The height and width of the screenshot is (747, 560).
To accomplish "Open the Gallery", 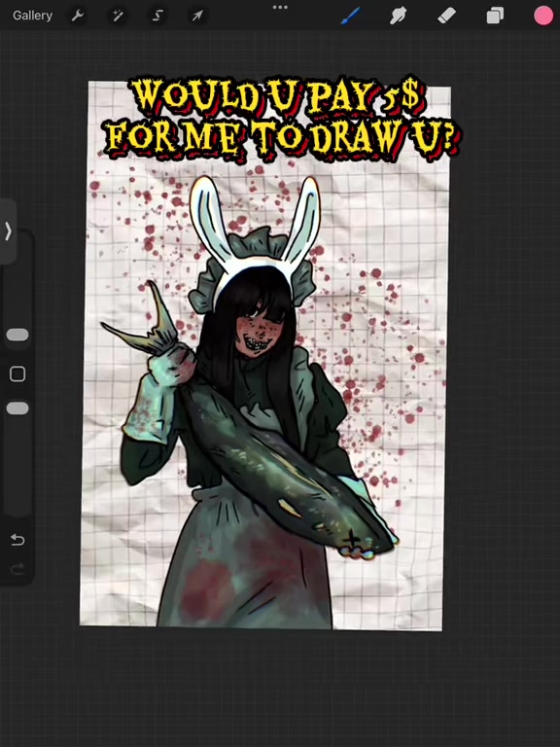I will (x=32, y=16).
